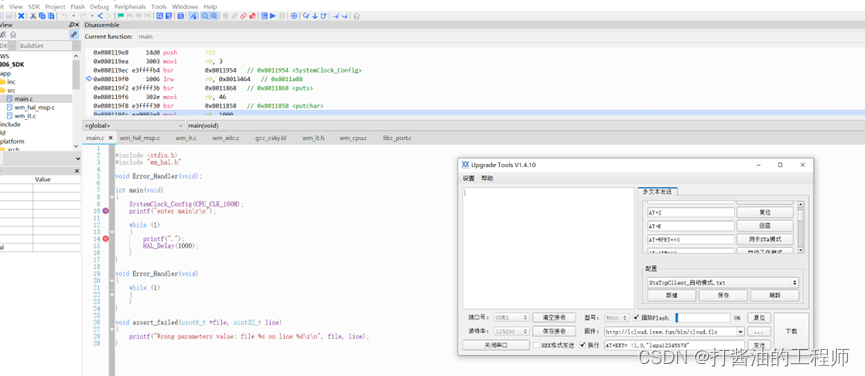Screen dimensions: 865x376
Task: Open the StaTcpClient config file dropdown
Action: point(723,282)
